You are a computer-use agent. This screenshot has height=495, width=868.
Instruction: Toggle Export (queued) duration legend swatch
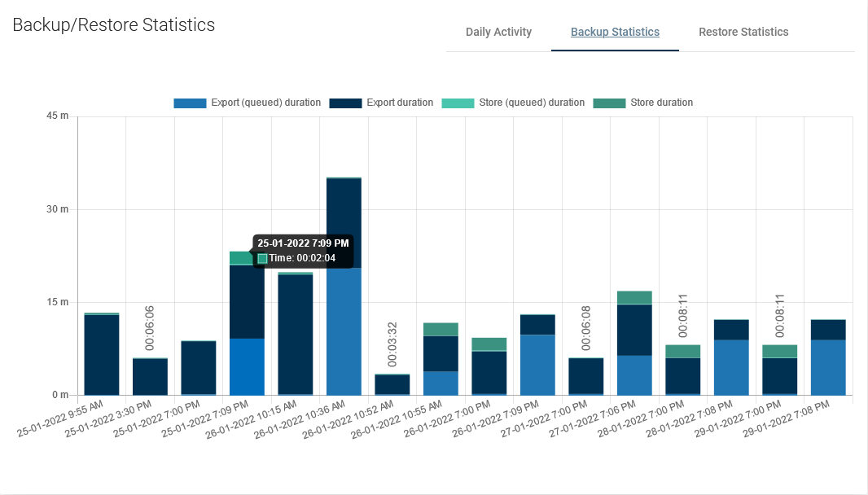tap(189, 103)
